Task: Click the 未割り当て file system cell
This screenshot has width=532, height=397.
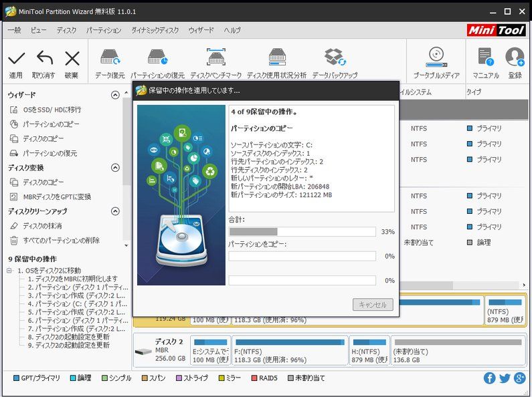Action: tap(419, 243)
